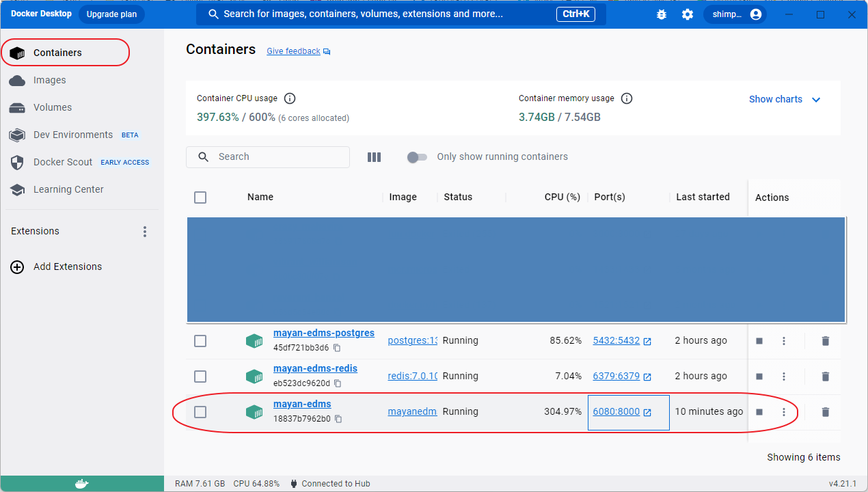Screen dimensions: 868x492
Task: Toggle Only show running containers
Action: coord(417,157)
